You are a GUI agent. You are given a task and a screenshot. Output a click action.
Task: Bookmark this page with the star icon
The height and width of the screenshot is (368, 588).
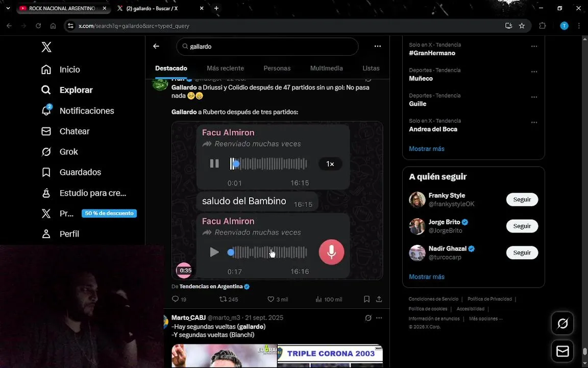(522, 26)
